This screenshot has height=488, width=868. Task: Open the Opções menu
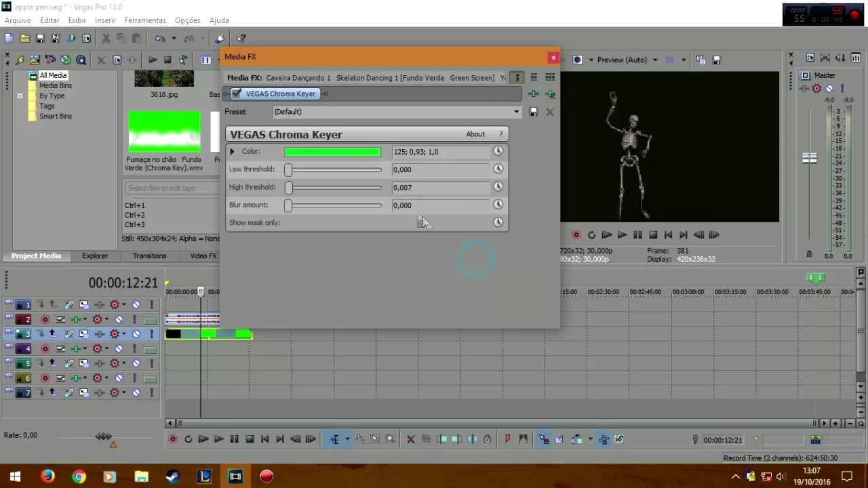point(188,20)
